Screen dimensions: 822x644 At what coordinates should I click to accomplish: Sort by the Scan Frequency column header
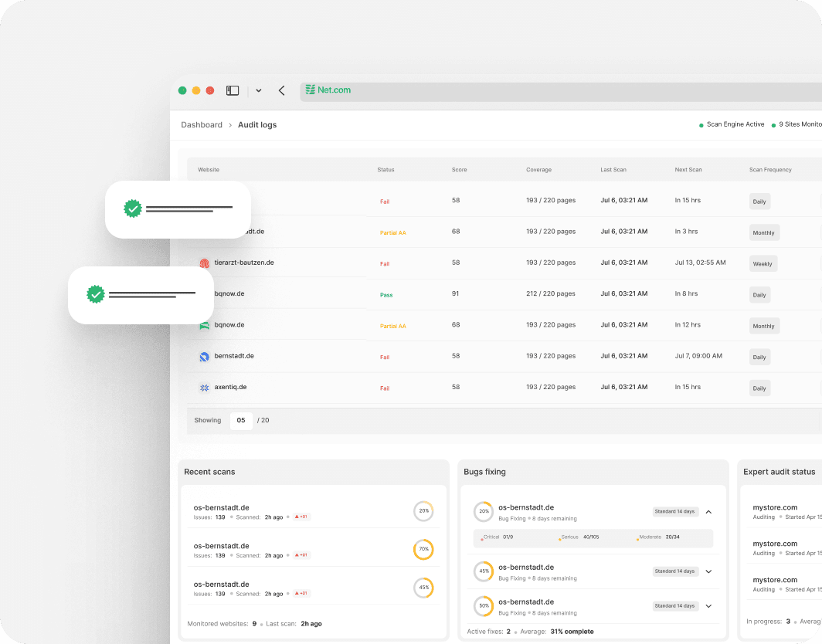770,170
